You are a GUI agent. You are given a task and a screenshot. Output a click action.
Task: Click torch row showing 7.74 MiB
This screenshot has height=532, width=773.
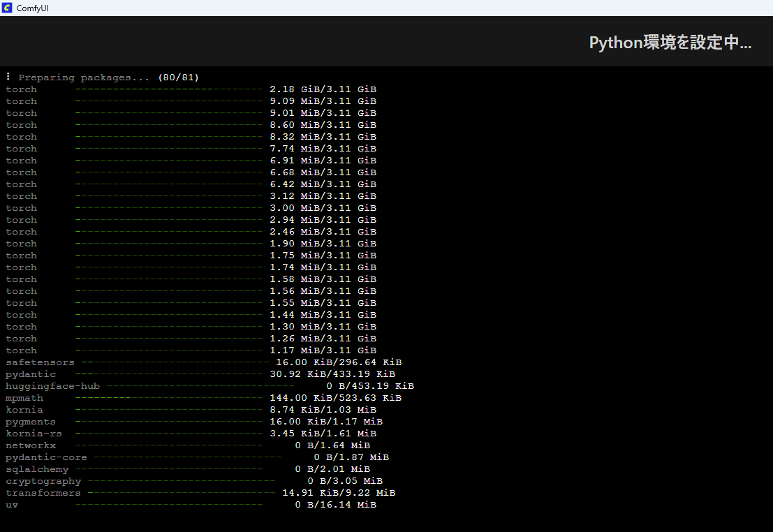(x=191, y=149)
